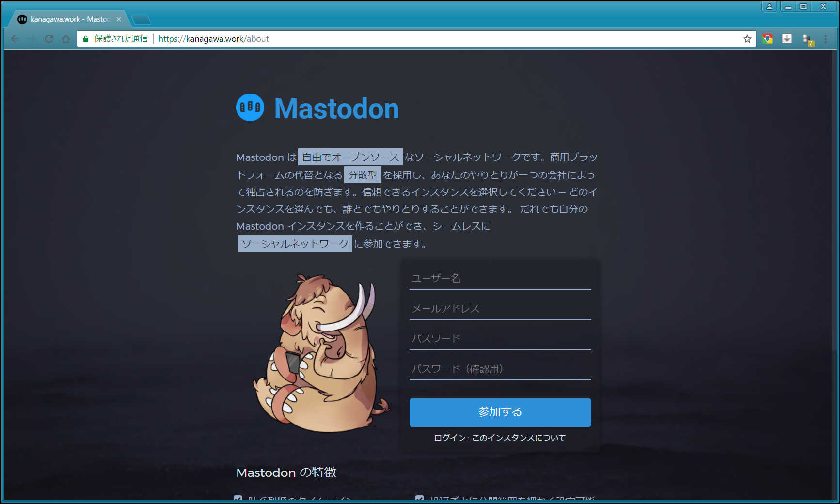Click the ユーザー名 username field
Image resolution: width=840 pixels, height=504 pixels.
500,279
